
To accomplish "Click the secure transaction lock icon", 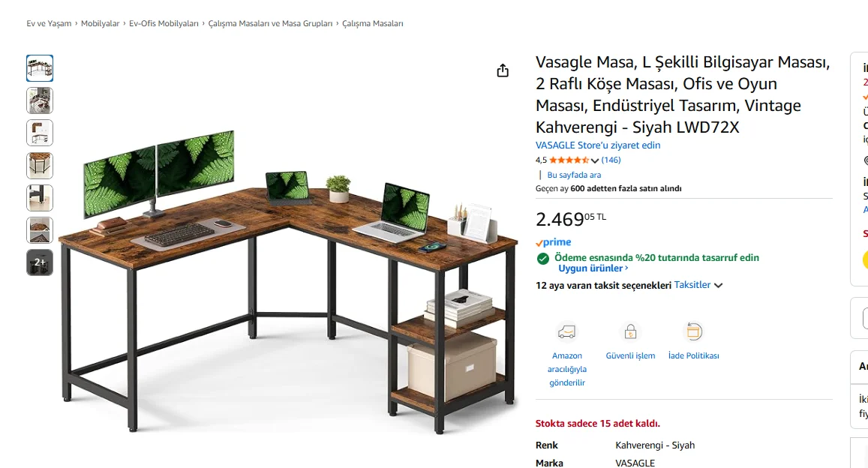I will pyautogui.click(x=630, y=332).
